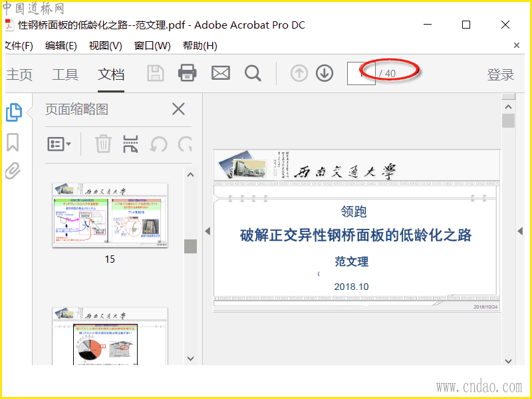Open the 编辑(E) menu
The width and height of the screenshot is (532, 399).
[x=61, y=45]
